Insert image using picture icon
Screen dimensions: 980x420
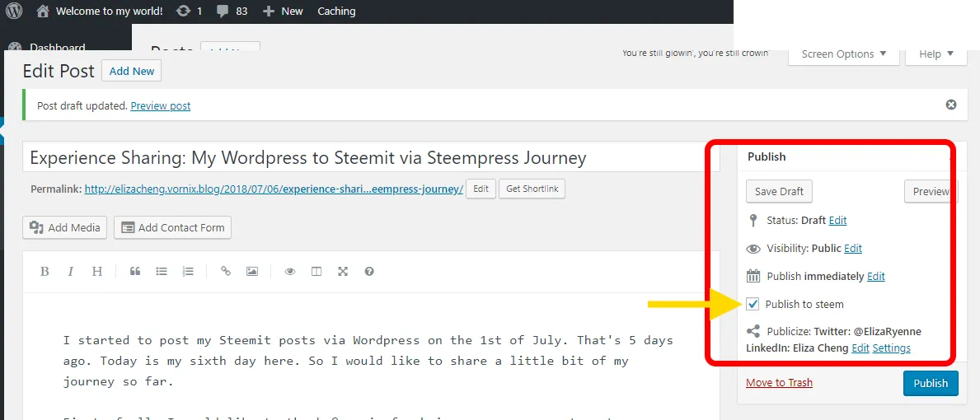pos(252,272)
